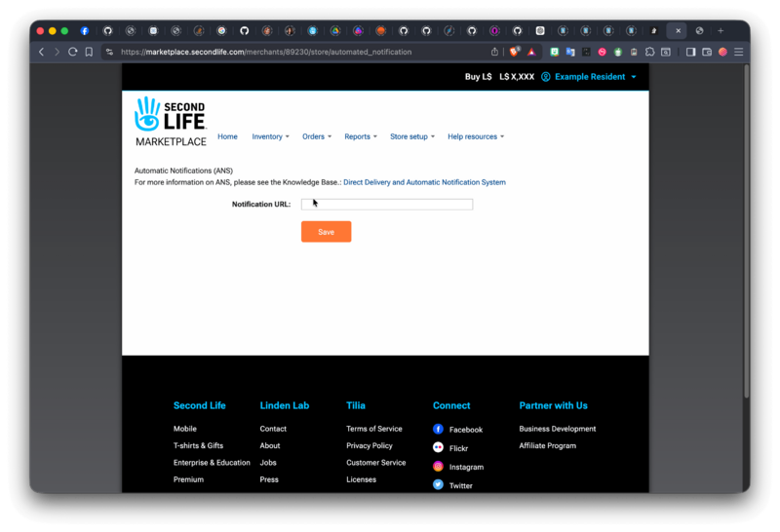
Task: Expand the Example Resident account dropdown
Action: 595,77
